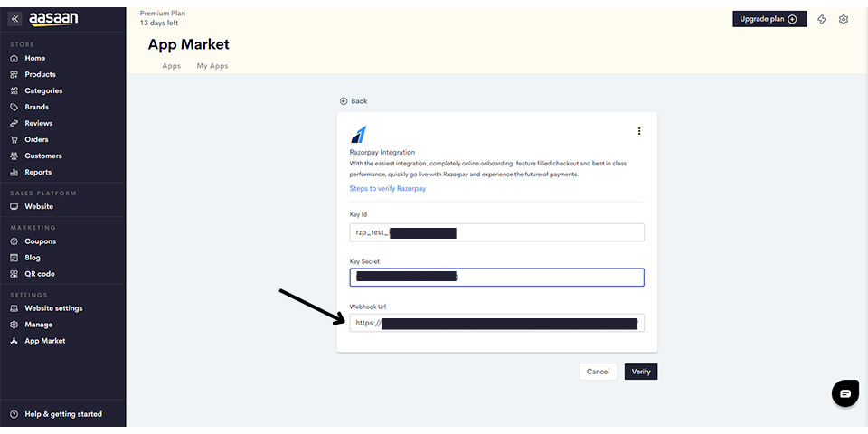Click into the Webhook Url field
Image resolution: width=868 pixels, height=434 pixels.
tap(496, 323)
